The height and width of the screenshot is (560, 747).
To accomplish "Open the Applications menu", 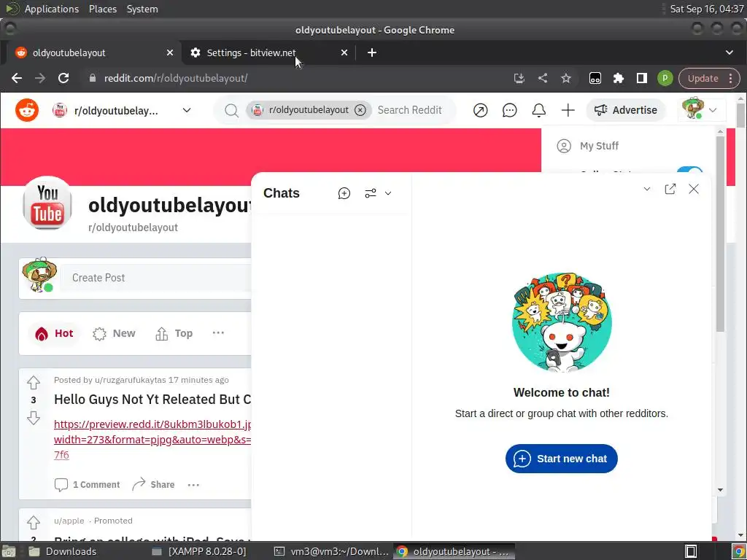I will click(x=52, y=9).
